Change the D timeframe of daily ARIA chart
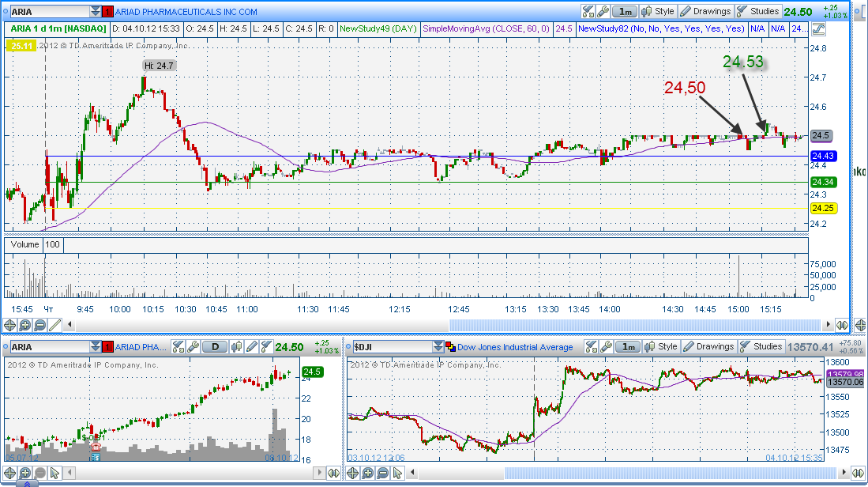Image resolution: width=868 pixels, height=487 pixels. [x=215, y=347]
